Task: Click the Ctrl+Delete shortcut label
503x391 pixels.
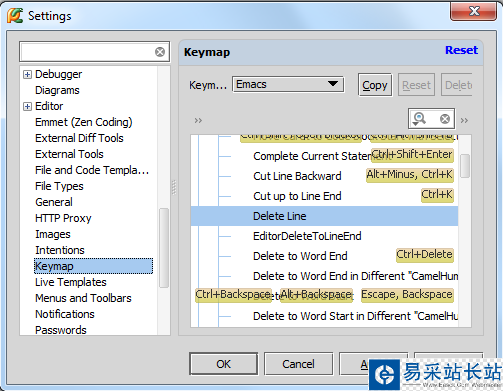Action: coord(424,255)
